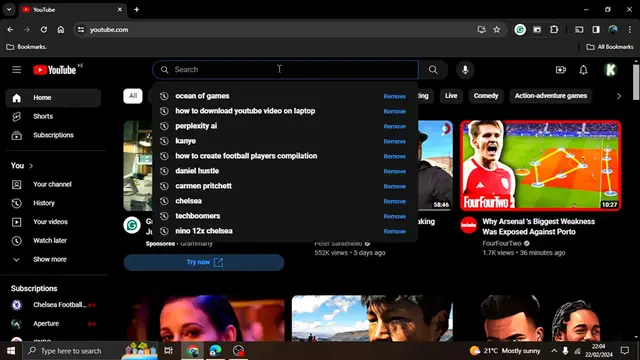The image size is (640, 360).
Task: Remove 'nino 12x chelsea' suggestion
Action: click(x=394, y=231)
